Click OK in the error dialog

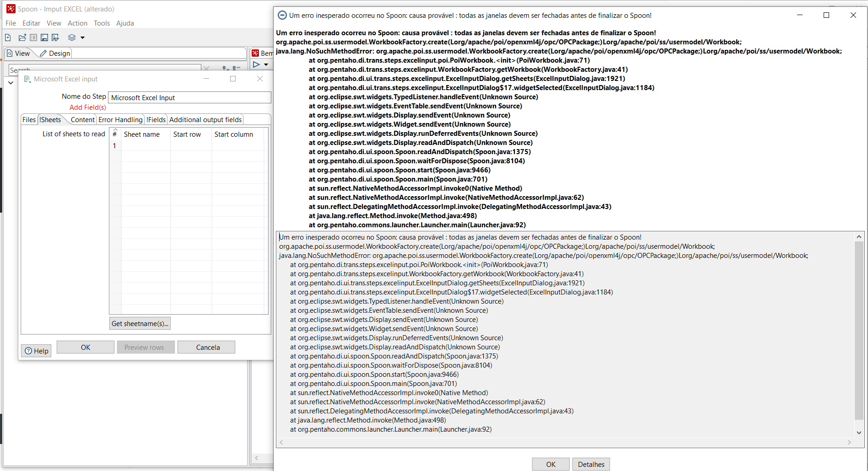click(x=551, y=464)
